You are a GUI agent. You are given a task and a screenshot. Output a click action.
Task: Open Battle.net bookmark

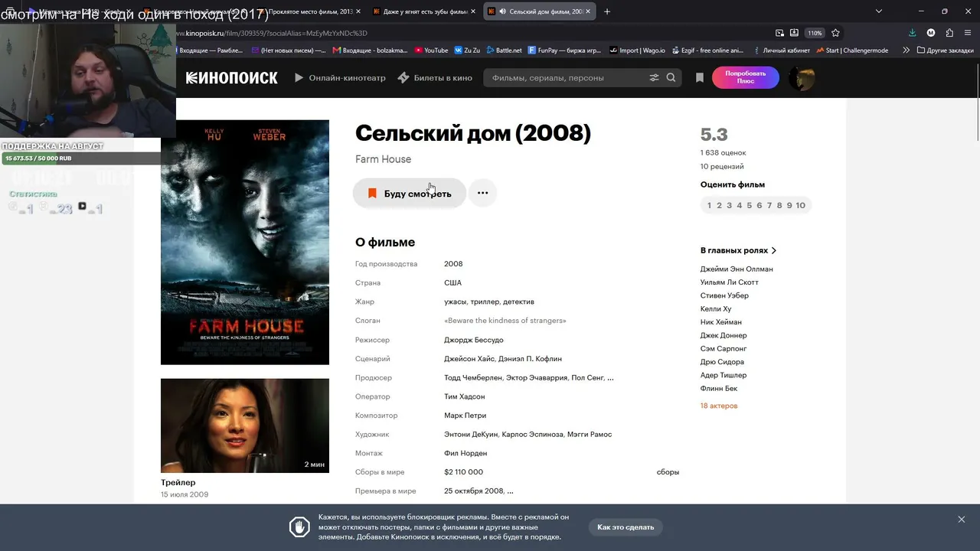(503, 51)
